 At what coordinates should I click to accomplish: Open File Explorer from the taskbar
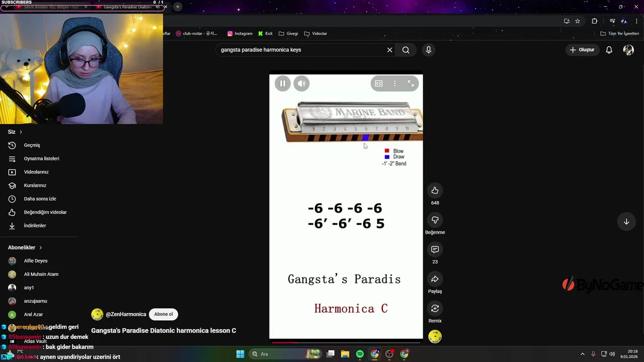pos(345,354)
